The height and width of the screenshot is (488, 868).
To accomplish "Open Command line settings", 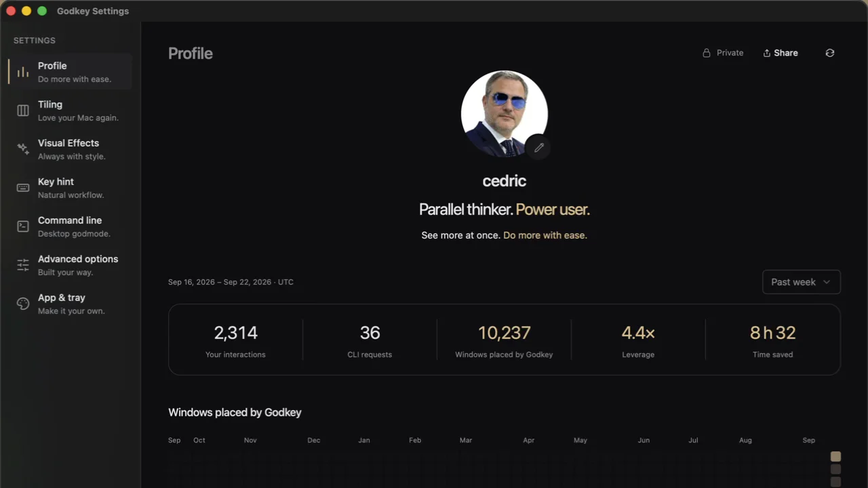I will [70, 226].
